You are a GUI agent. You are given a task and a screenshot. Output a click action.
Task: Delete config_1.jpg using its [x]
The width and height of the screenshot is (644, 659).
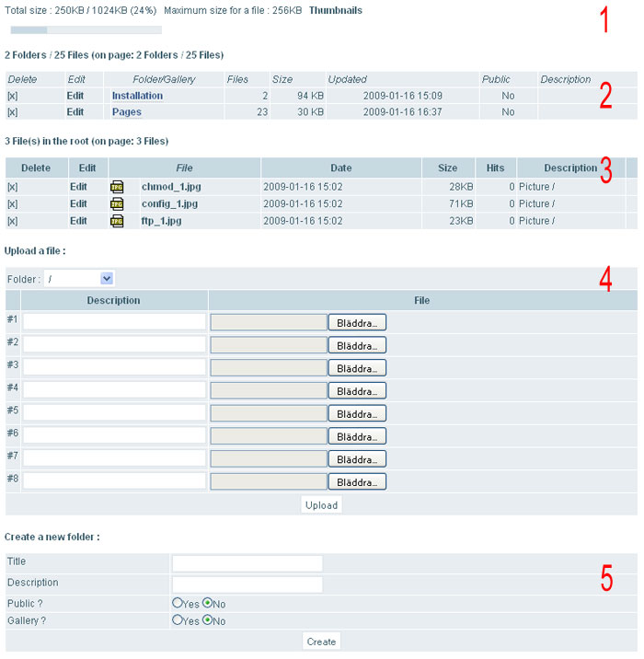(12, 203)
